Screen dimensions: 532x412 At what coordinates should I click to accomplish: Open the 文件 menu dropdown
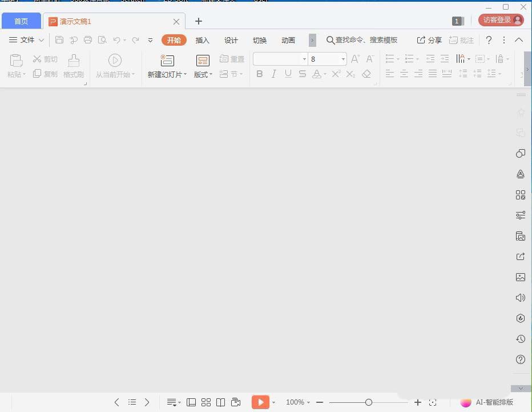pos(26,40)
